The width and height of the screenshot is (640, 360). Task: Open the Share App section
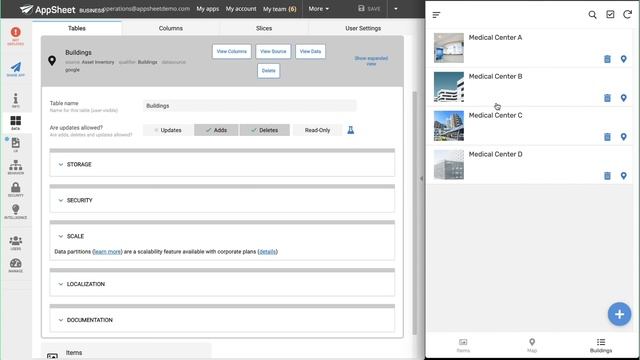point(16,69)
